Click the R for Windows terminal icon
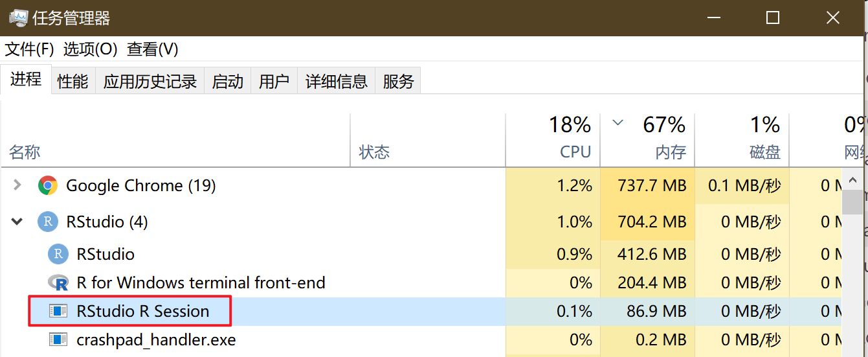868x357 pixels. [58, 282]
